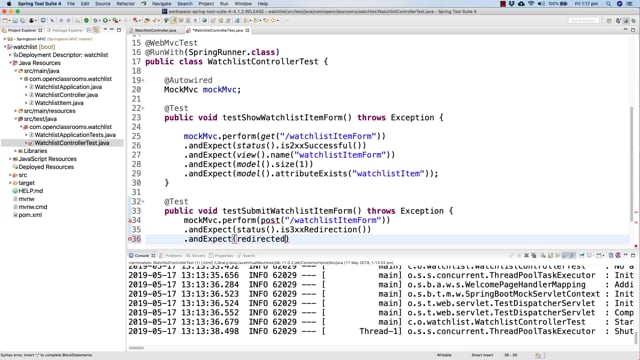Open the Refactor menu

[125, 4]
